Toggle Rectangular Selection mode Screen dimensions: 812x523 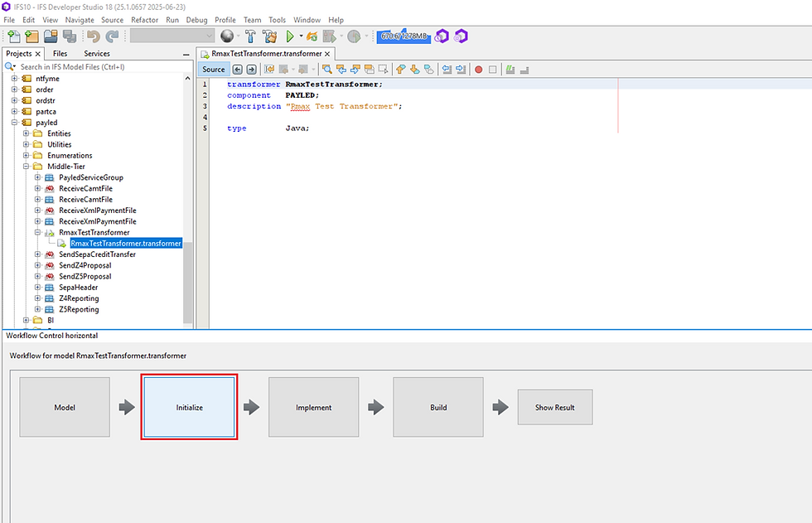pos(383,70)
